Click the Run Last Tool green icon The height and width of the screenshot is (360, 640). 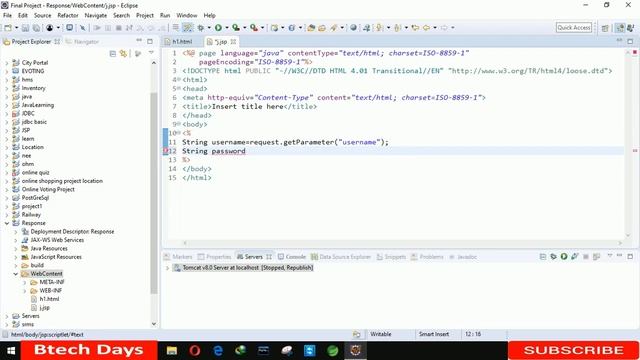(236, 28)
